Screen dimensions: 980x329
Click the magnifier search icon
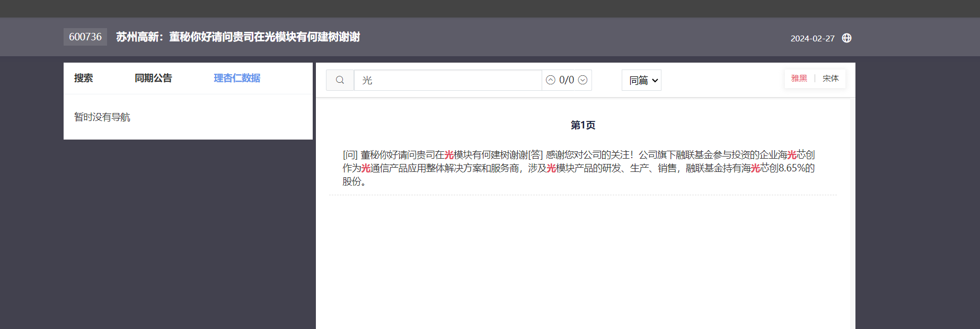pos(340,80)
